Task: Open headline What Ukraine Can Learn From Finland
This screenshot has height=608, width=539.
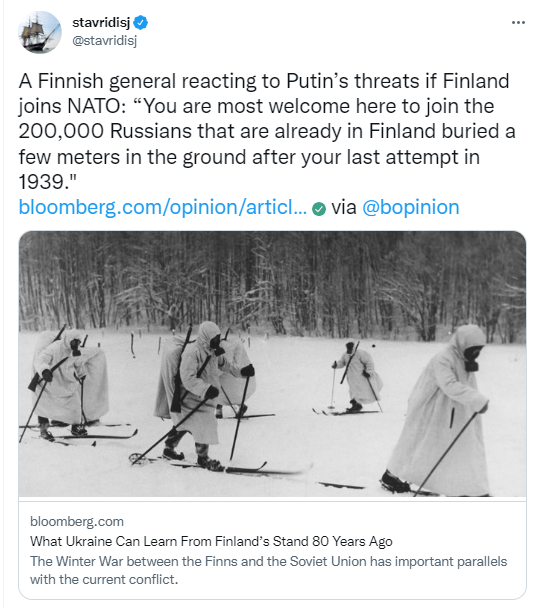Action: pos(211,541)
